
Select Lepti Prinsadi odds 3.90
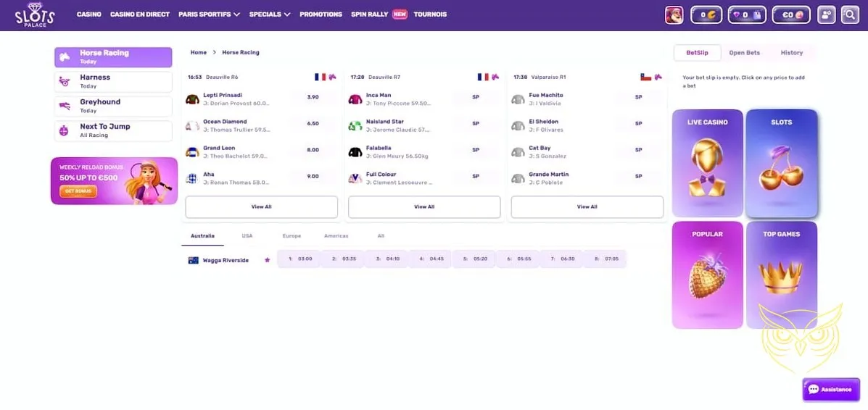tap(313, 97)
